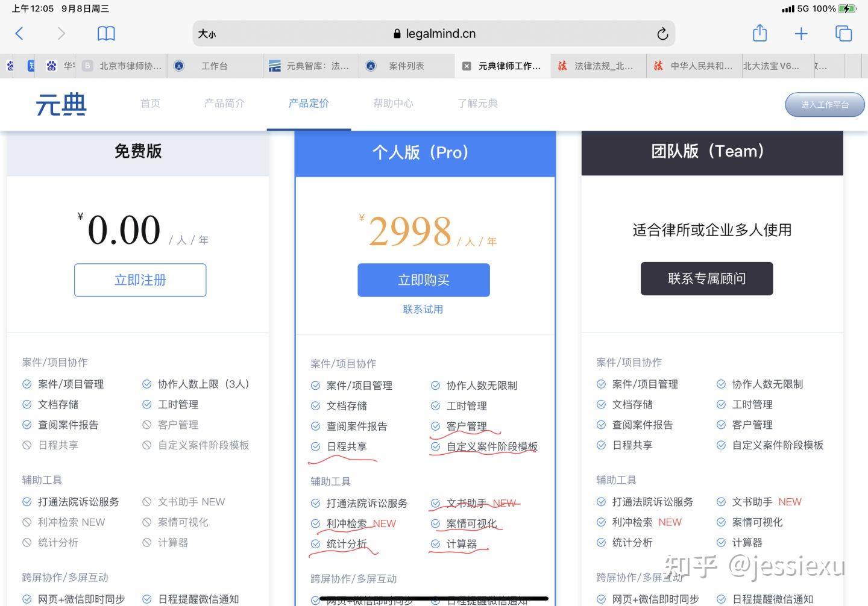Open the 产品简介 navigation item

[x=224, y=104]
